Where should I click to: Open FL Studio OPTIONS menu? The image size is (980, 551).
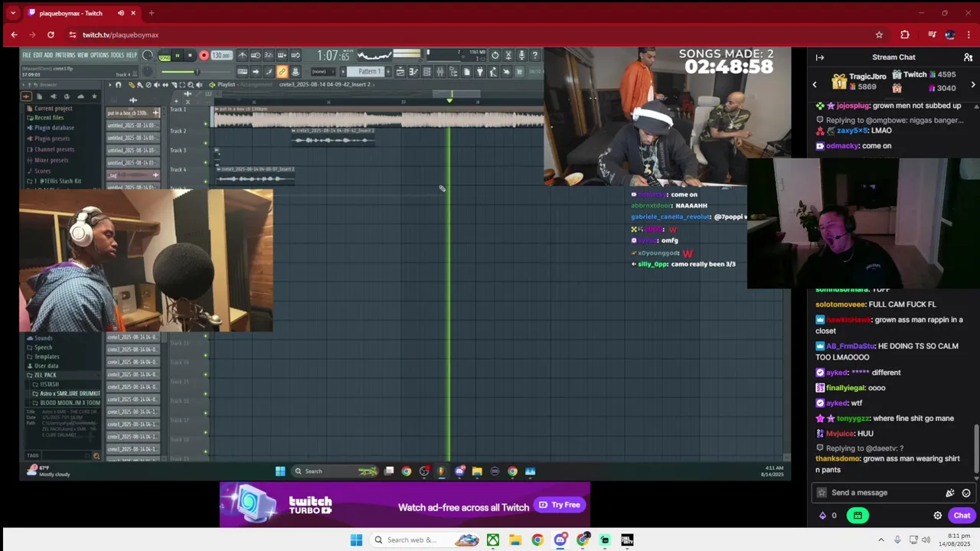click(x=100, y=55)
